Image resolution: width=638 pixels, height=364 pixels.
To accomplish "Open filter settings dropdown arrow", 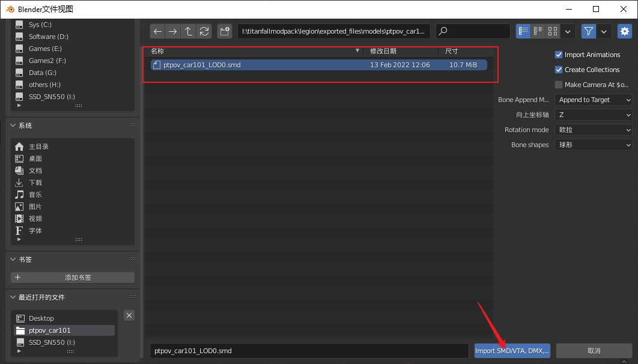I will point(604,31).
